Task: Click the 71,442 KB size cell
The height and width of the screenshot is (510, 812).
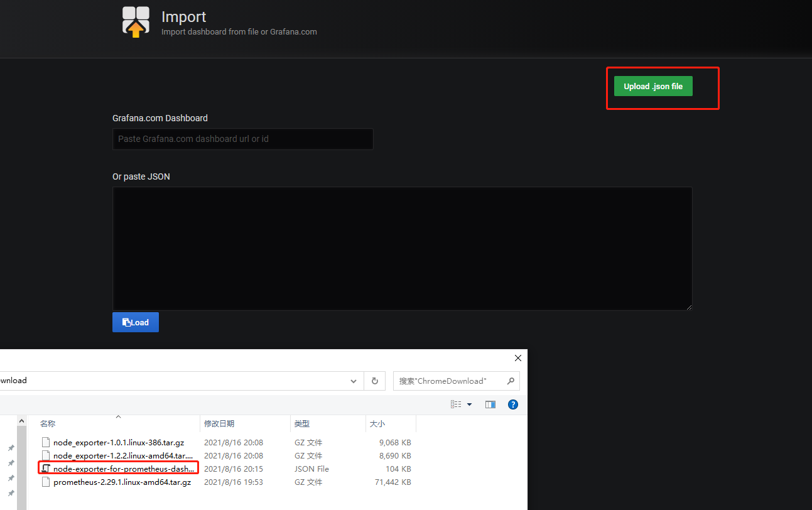Action: tap(393, 482)
